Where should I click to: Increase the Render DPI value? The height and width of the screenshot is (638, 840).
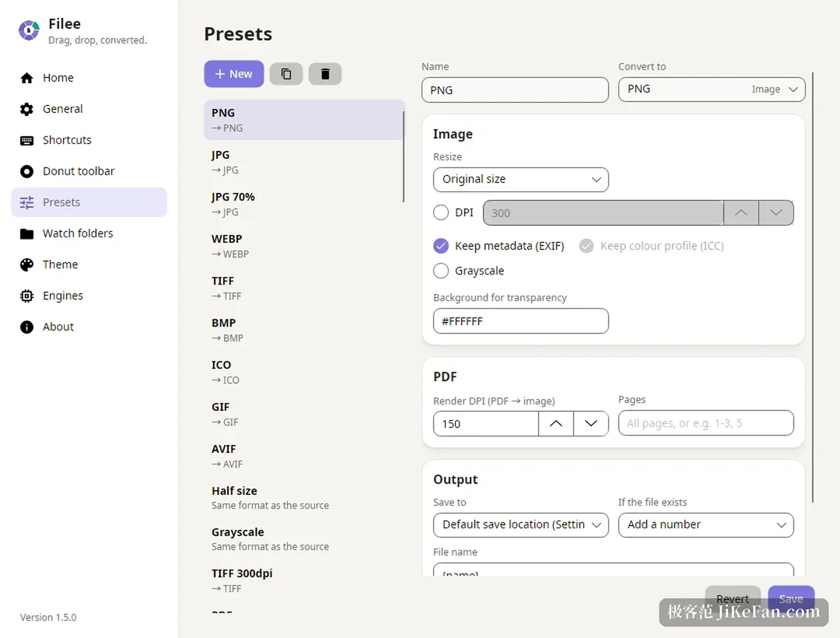point(556,424)
